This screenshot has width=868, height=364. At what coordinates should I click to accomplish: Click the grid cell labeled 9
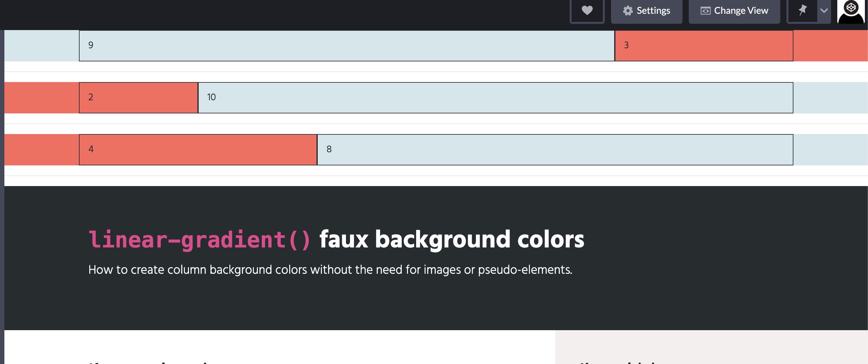tap(346, 45)
